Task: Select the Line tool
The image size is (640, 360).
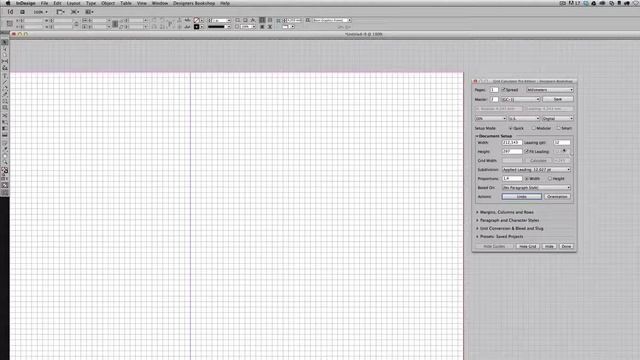Action: [4, 82]
